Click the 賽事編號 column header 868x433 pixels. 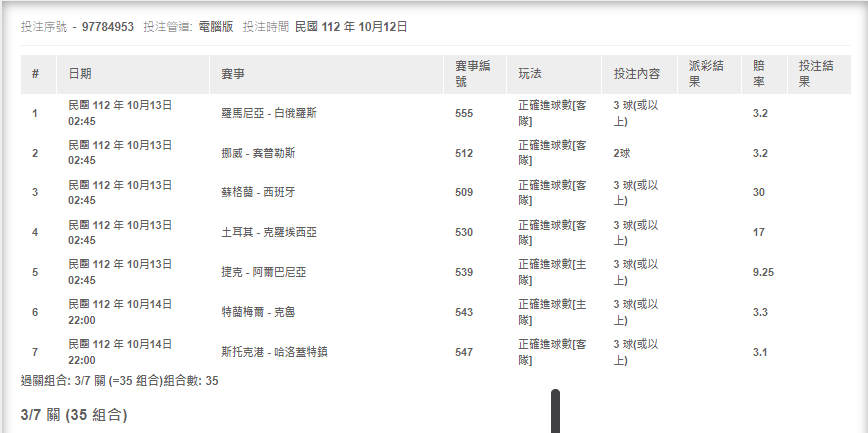472,74
